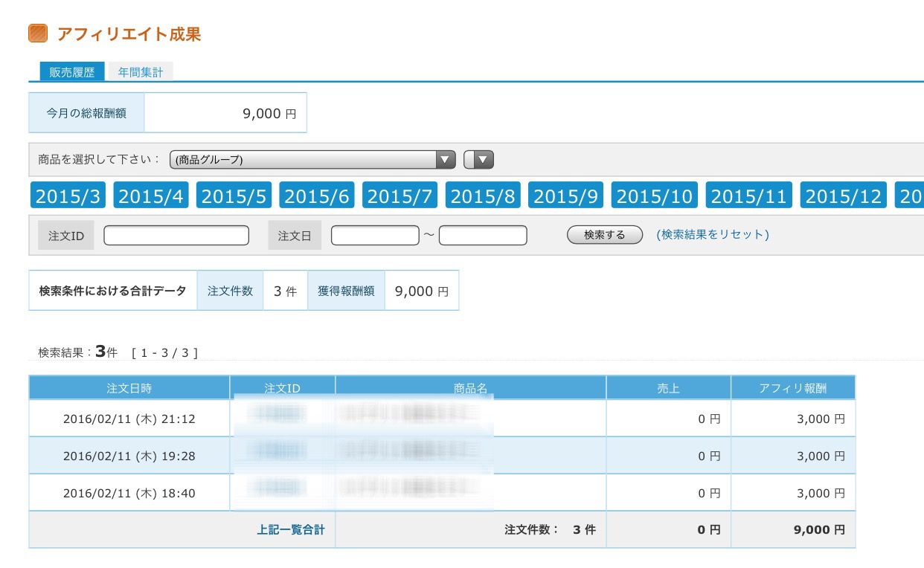Switch to the 年間集計 tab

point(140,72)
